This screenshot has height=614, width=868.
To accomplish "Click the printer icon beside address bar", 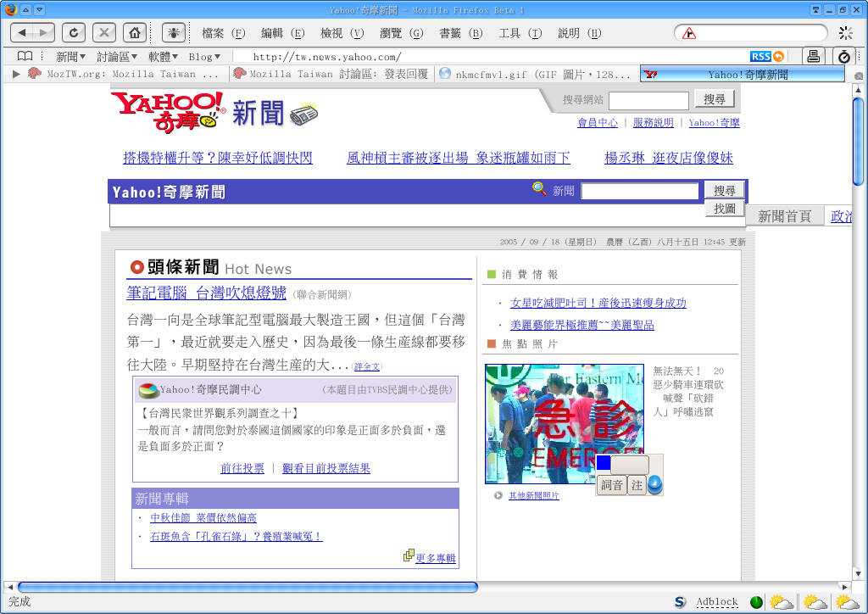I will 813,57.
